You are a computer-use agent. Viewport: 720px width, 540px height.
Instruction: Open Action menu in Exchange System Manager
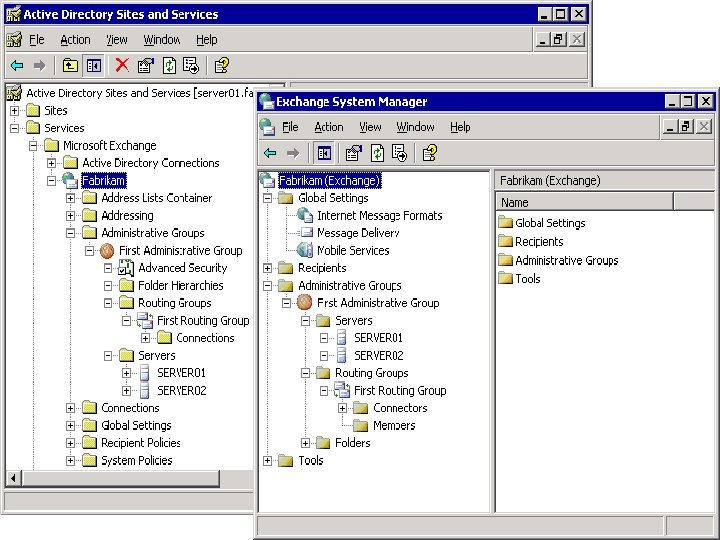[x=329, y=127]
